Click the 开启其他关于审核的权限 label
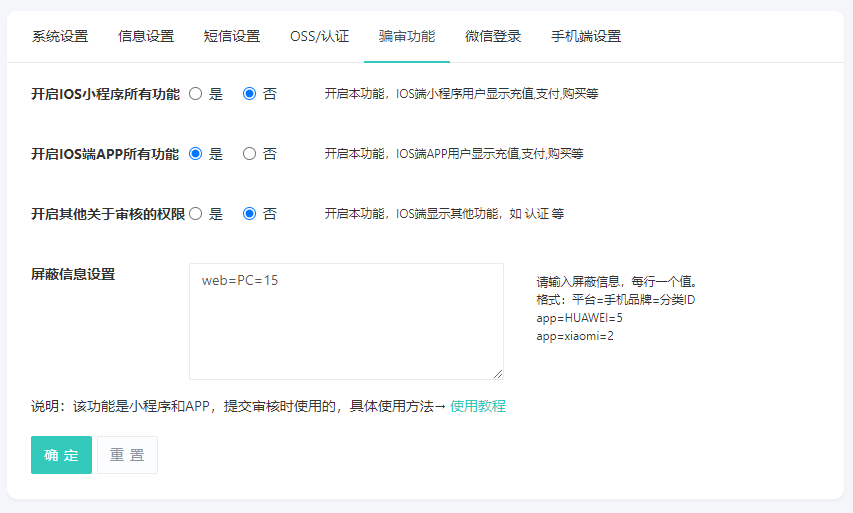Image resolution: width=853 pixels, height=513 pixels. 108,214
